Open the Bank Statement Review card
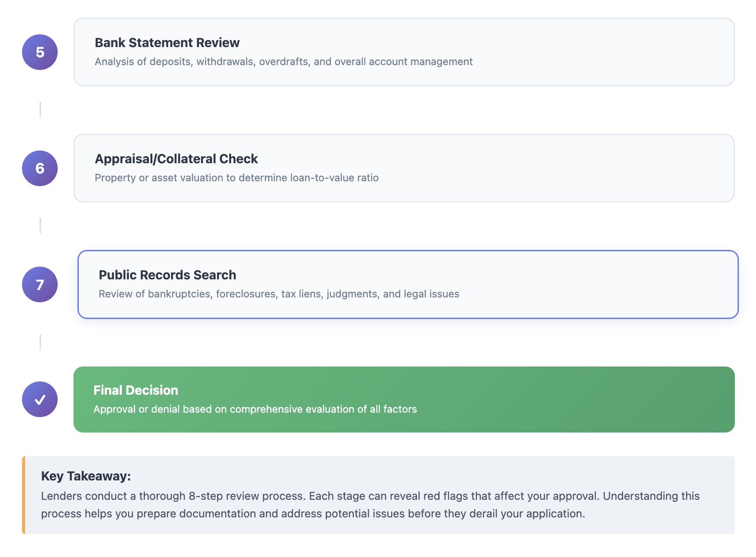756x557 pixels. tap(404, 52)
